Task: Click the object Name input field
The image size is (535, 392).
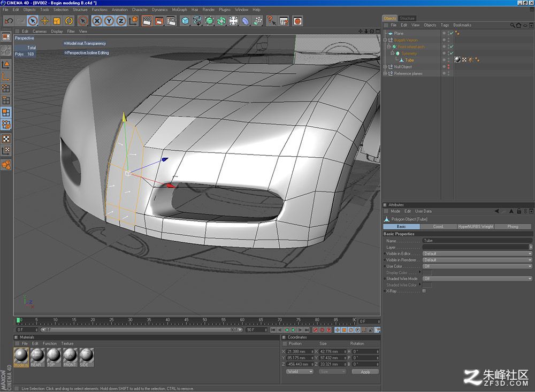Action: (x=477, y=241)
